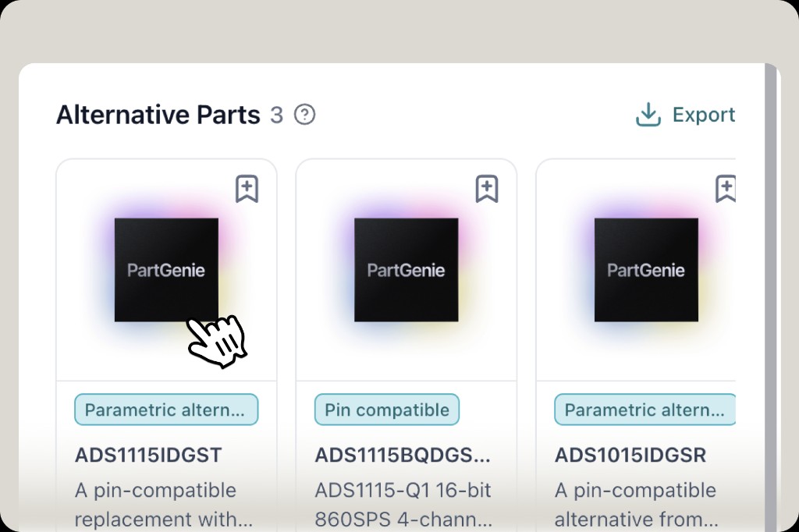This screenshot has width=799, height=532.
Task: Open the ADS1015IDGSR PartGenie thumbnail
Action: pos(646,270)
